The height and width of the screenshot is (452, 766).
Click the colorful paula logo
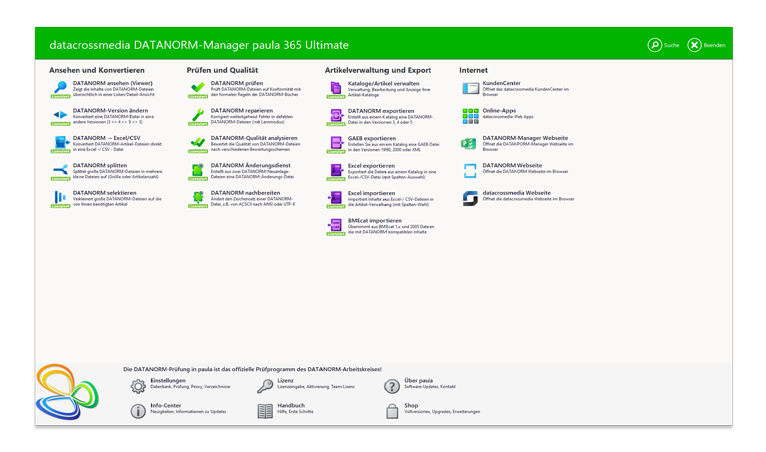pos(67,391)
